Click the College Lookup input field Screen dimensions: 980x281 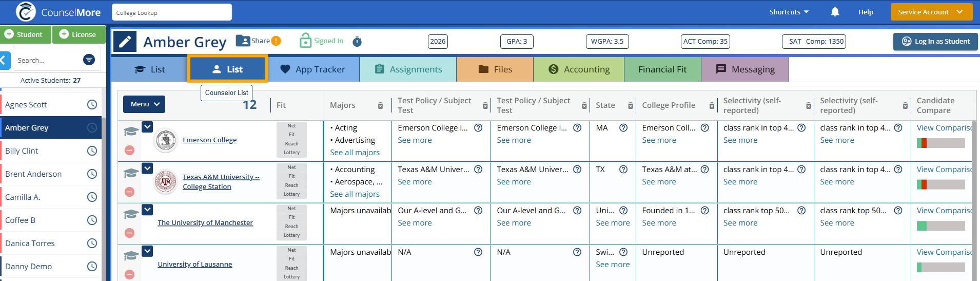pos(172,12)
